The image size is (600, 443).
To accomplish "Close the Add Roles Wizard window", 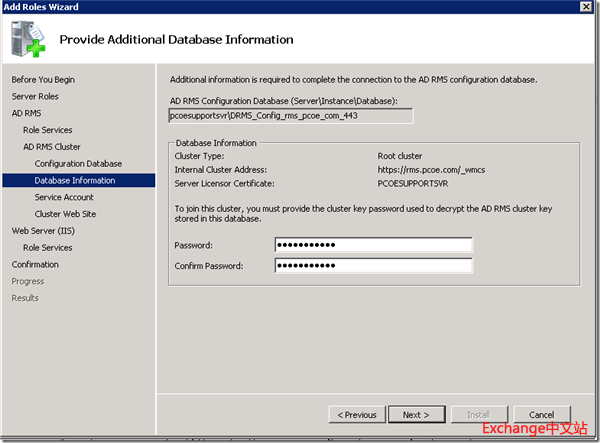I will click(586, 7).
